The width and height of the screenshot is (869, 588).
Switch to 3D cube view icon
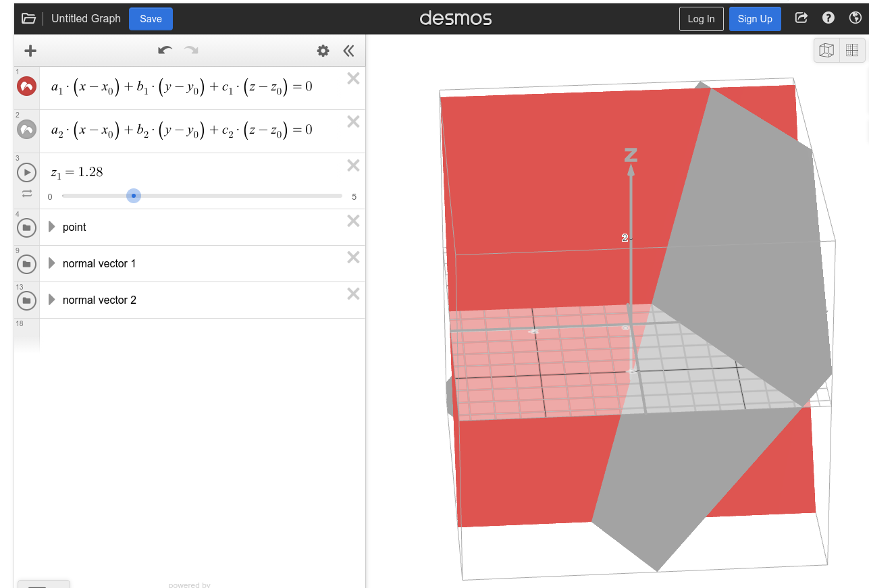(x=826, y=50)
